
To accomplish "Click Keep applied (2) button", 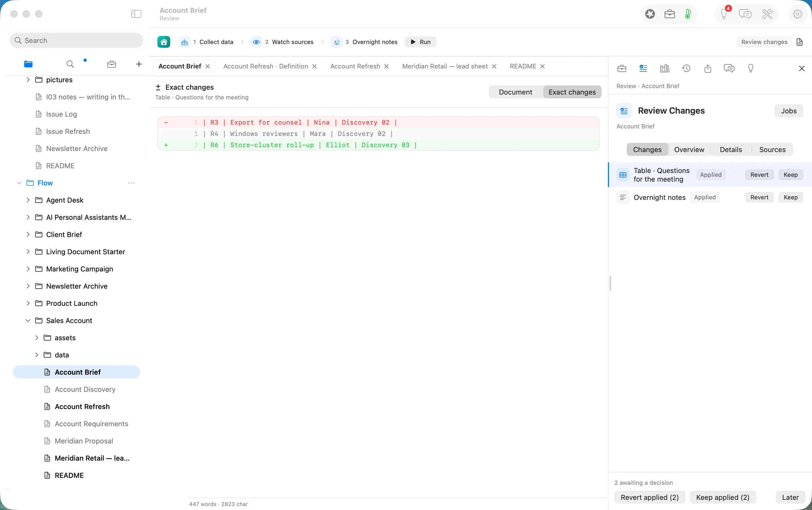I will pyautogui.click(x=722, y=497).
